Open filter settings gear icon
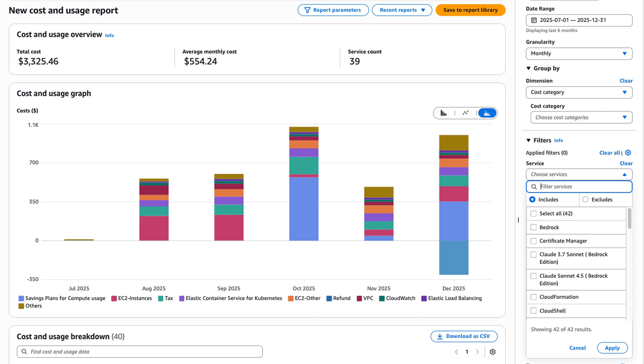 click(628, 153)
